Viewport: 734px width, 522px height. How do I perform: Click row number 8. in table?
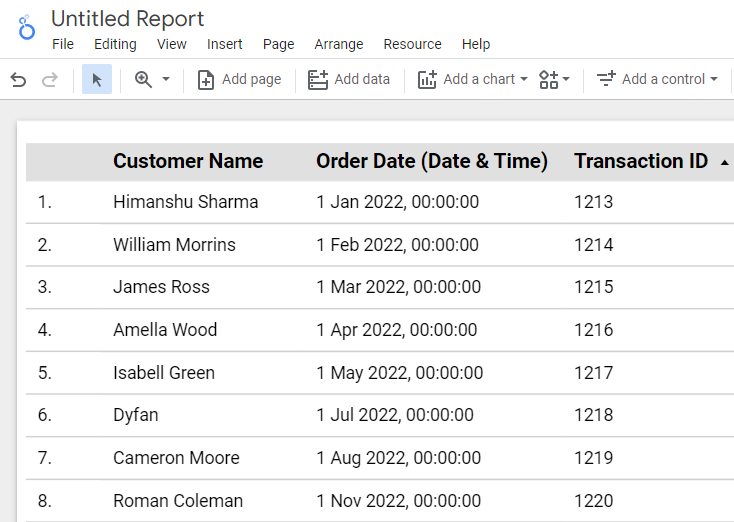pyautogui.click(x=44, y=501)
